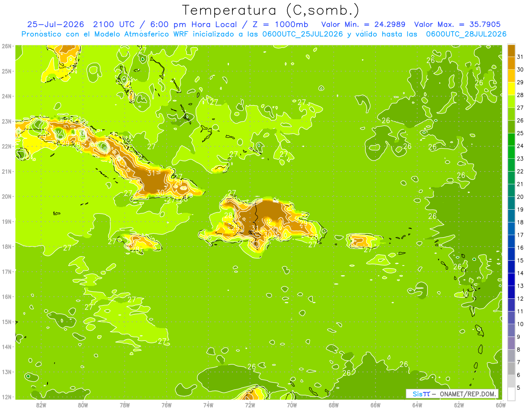Click the 22N latitude axis label
532x411 pixels.
6,146
